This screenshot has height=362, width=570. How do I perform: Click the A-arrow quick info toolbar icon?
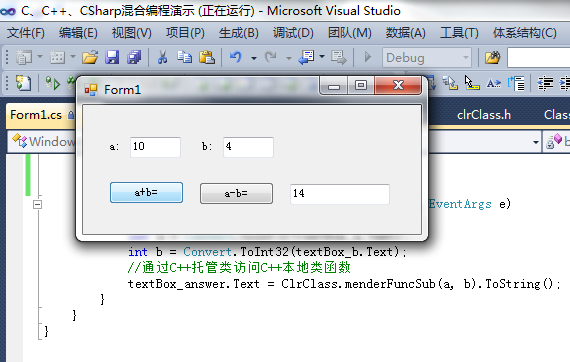coord(494,84)
